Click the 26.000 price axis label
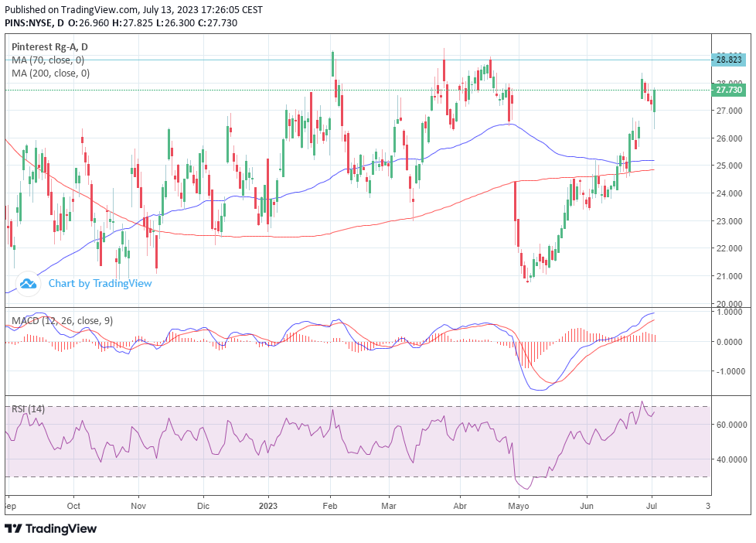The height and width of the screenshot is (543, 756). (x=729, y=138)
